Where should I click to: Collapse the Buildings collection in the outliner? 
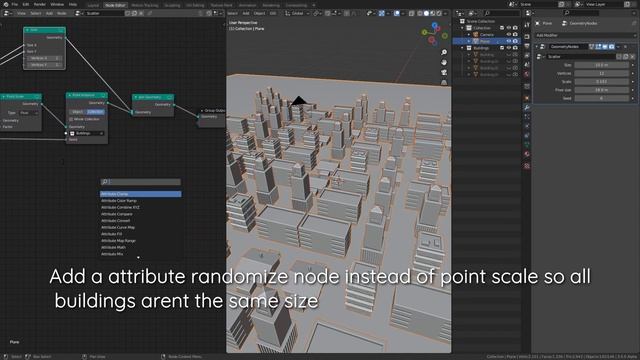pos(462,48)
